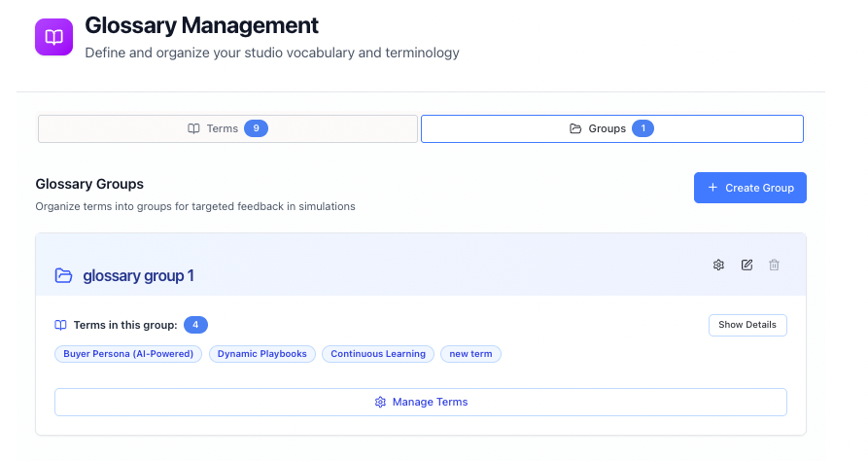Screen dimensions: 868x461
Task: Click the Buyer Persona (AI-Powered) term chip
Action: 128,354
